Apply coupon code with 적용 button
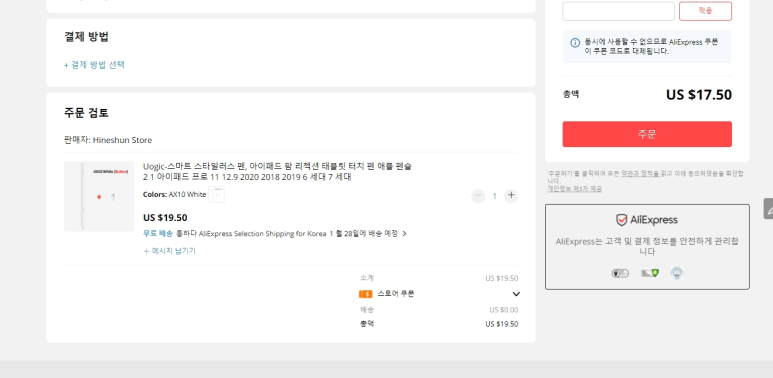 (705, 11)
